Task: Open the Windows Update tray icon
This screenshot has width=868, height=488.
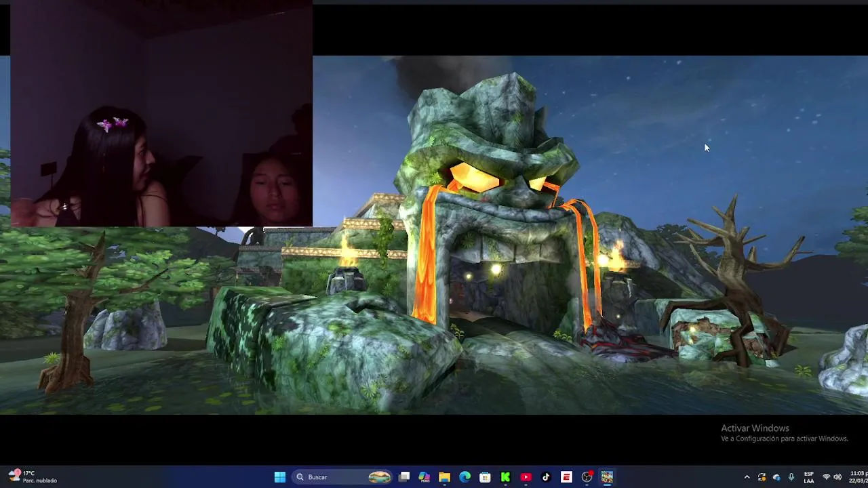Action: (762, 477)
